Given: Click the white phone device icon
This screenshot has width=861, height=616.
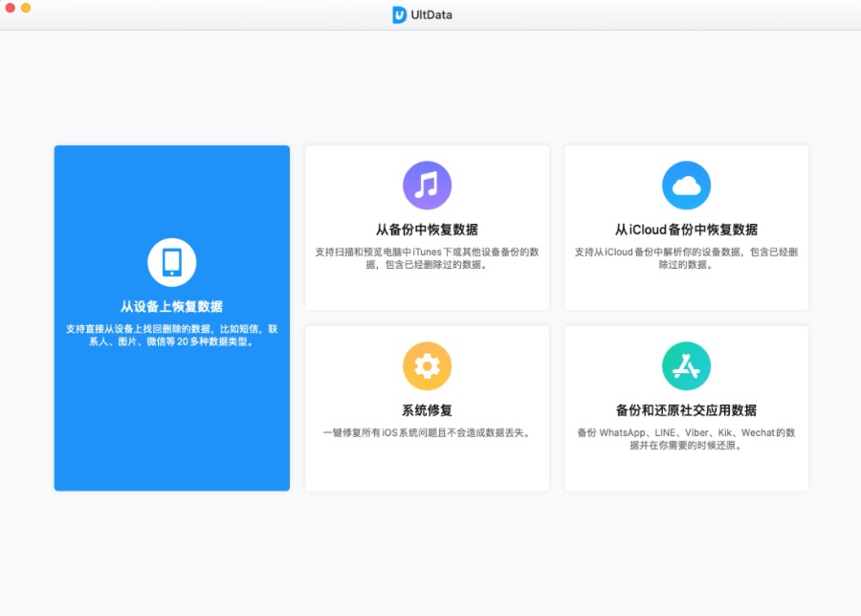Looking at the screenshot, I should point(172,262).
